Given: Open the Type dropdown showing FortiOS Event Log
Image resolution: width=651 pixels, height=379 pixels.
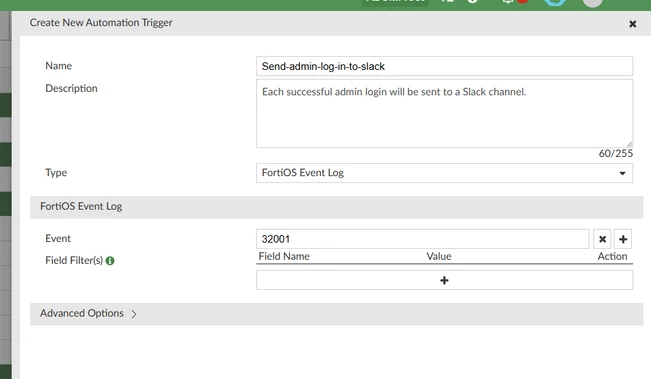Looking at the screenshot, I should pos(444,173).
